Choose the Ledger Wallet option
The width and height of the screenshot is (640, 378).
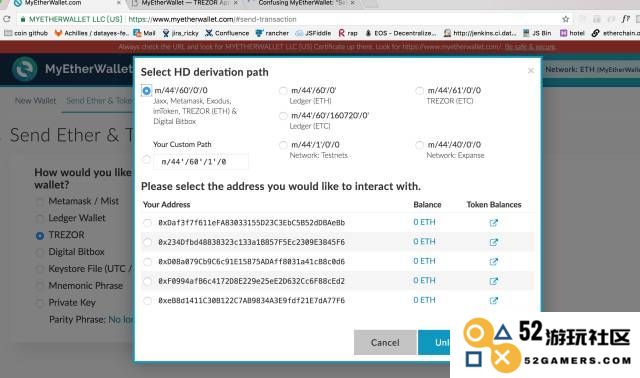point(40,219)
